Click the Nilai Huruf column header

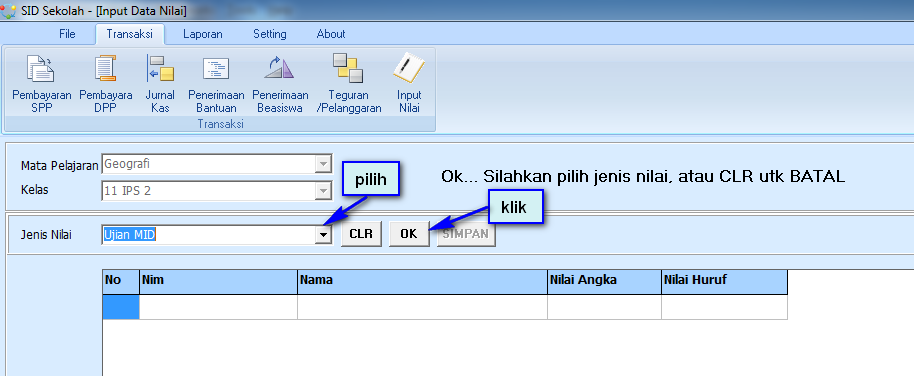pos(725,281)
